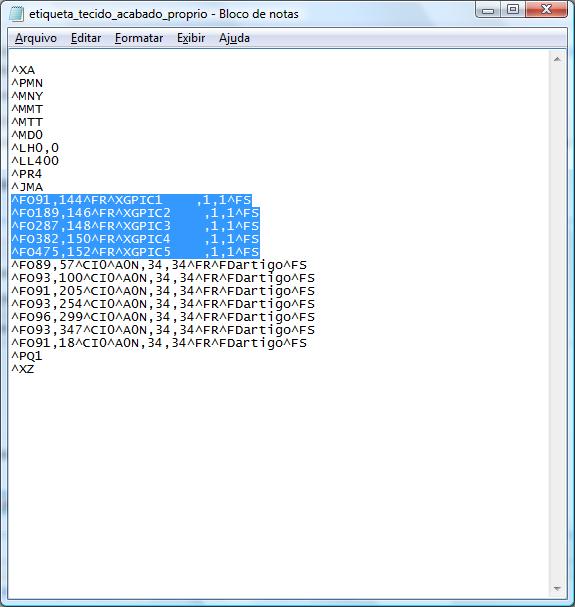Close the Bloco de notas window
The image size is (575, 607).
click(x=546, y=9)
